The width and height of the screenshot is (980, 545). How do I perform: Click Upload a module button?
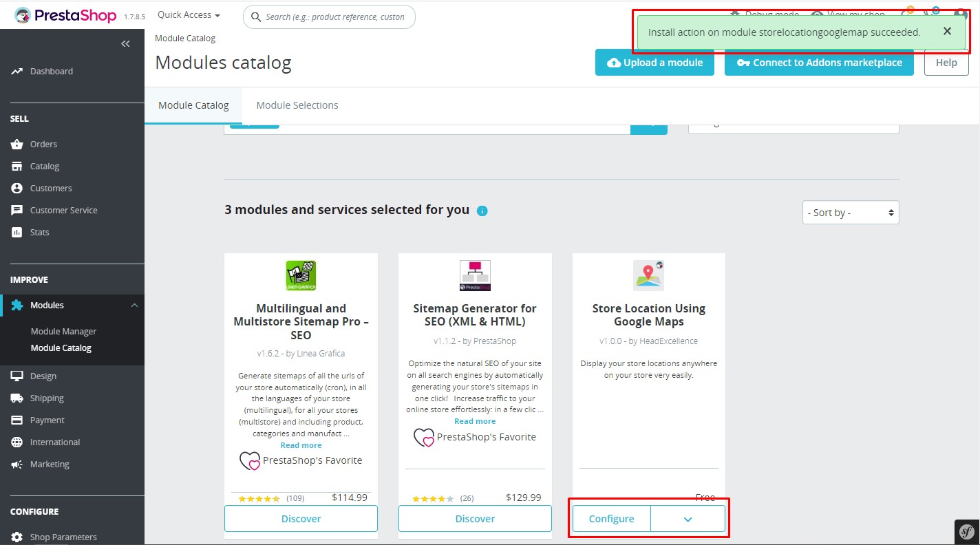click(x=654, y=63)
